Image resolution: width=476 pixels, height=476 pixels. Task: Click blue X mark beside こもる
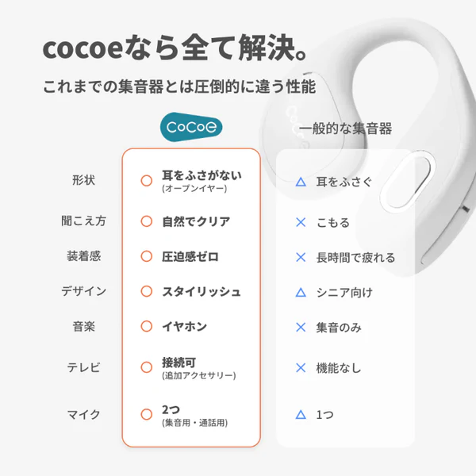(301, 222)
